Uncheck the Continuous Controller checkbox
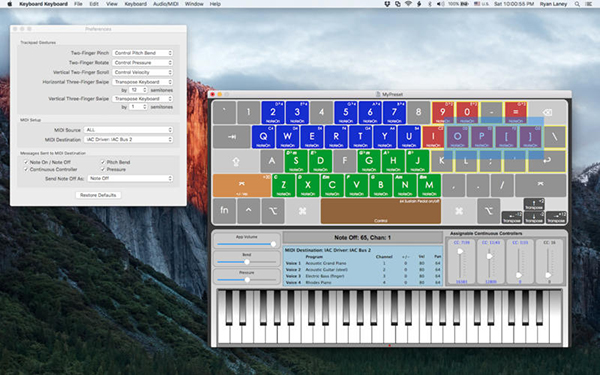The image size is (600, 375). click(26, 169)
